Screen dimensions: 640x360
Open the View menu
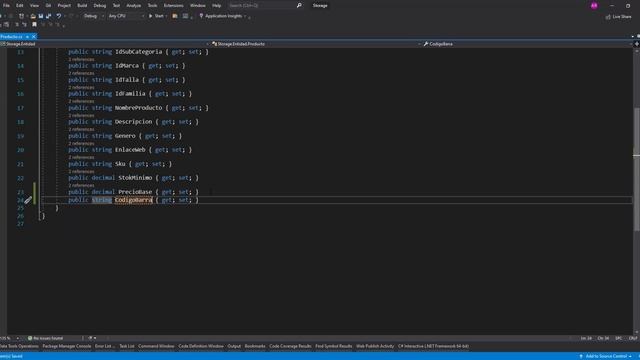[34, 5]
